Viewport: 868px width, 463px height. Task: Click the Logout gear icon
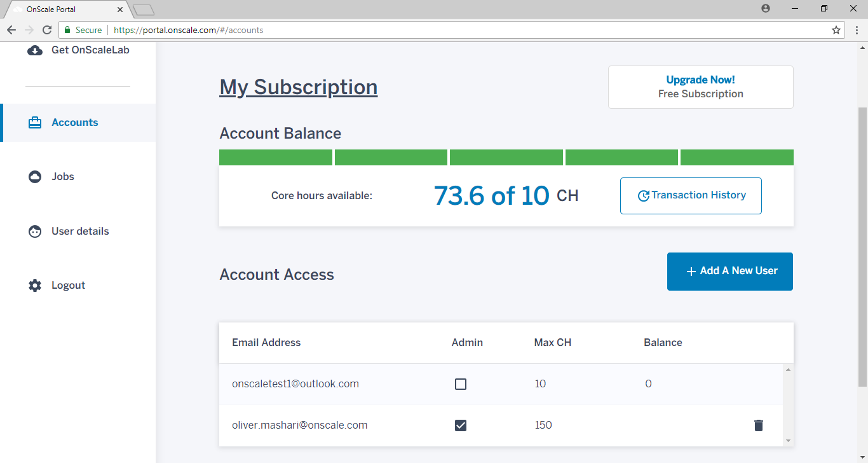pos(35,286)
